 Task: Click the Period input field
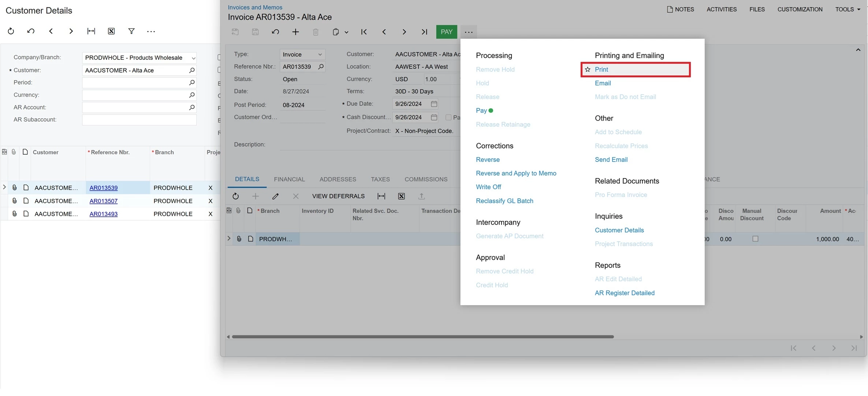[x=135, y=82]
